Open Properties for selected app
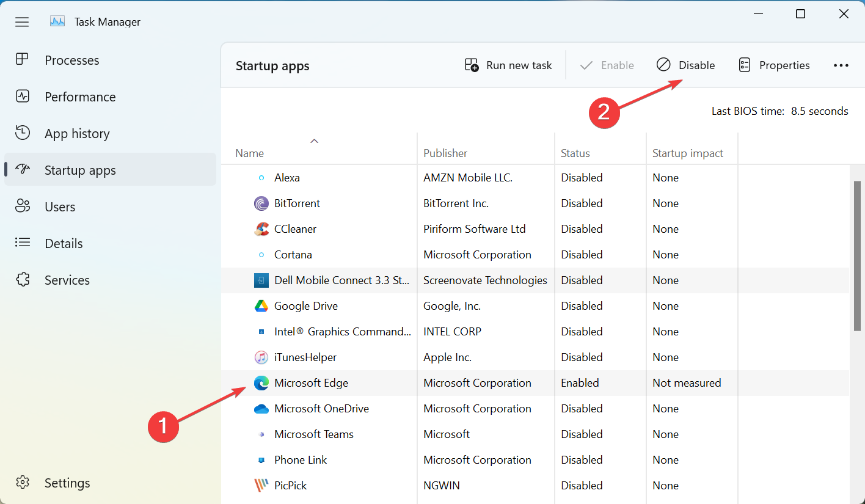Screen dimensions: 865x504 click(774, 65)
